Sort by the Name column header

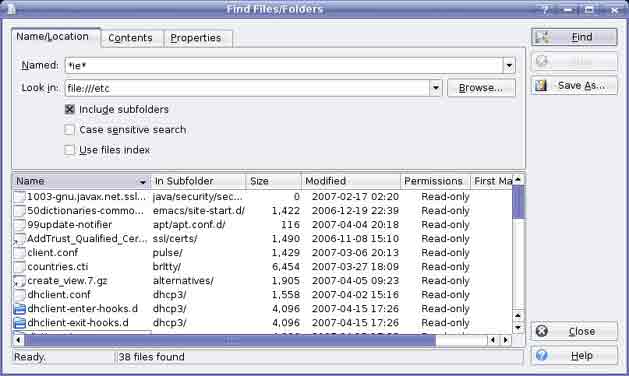81,181
